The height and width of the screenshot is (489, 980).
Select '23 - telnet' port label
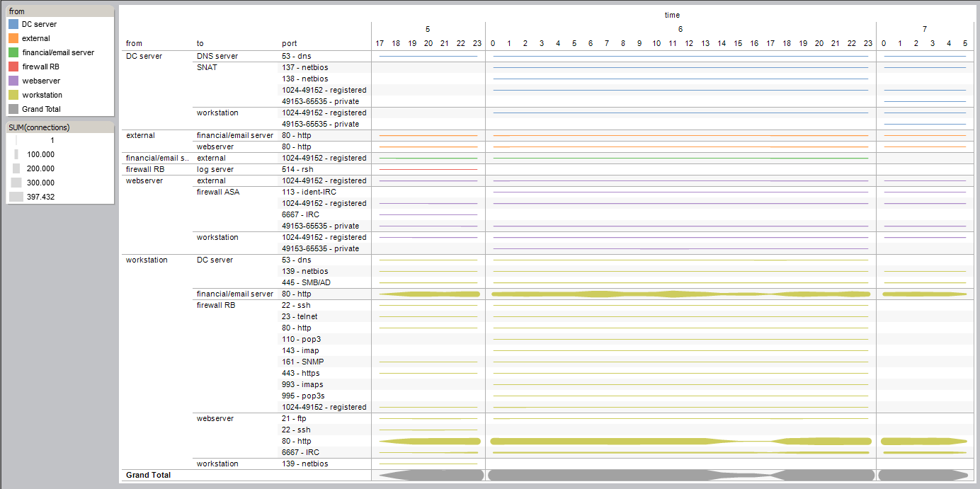[x=300, y=316]
